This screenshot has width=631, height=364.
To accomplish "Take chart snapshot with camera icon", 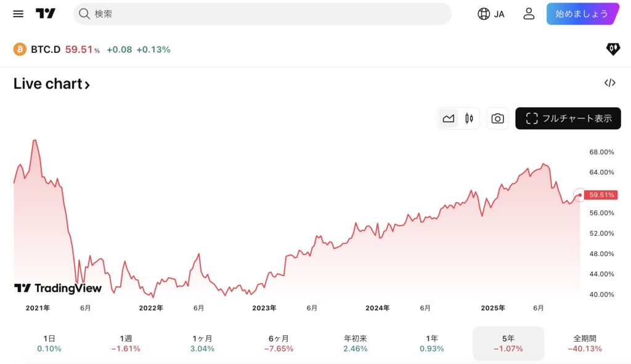I will 497,118.
